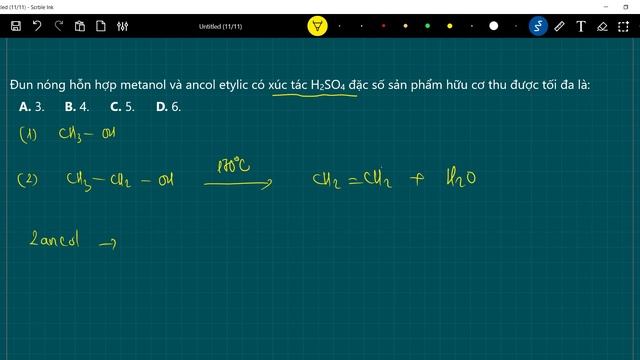Screen dimensions: 640x360
Task: Click the Paste clipboard icon
Action: (x=80, y=26)
